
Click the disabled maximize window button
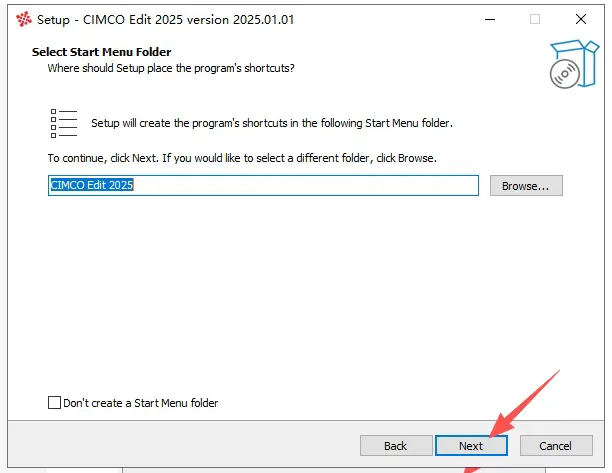(x=535, y=19)
